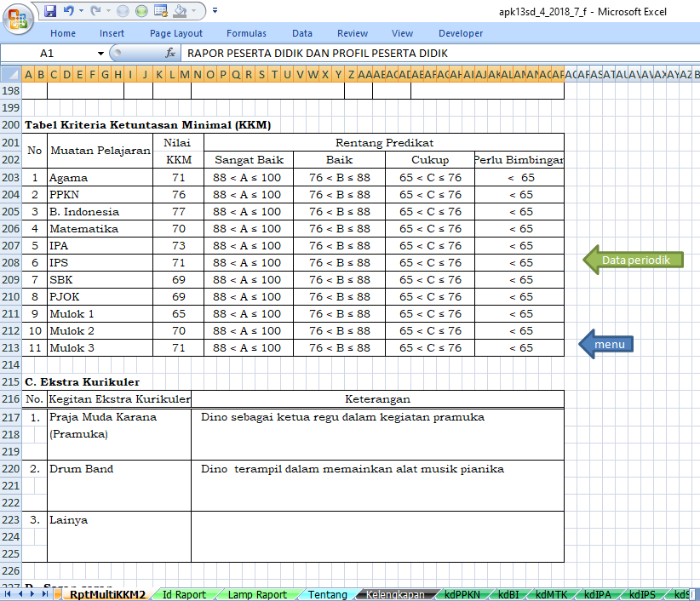Image resolution: width=700 pixels, height=601 pixels.
Task: Open the fill color dropdown arrow
Action: point(194,11)
